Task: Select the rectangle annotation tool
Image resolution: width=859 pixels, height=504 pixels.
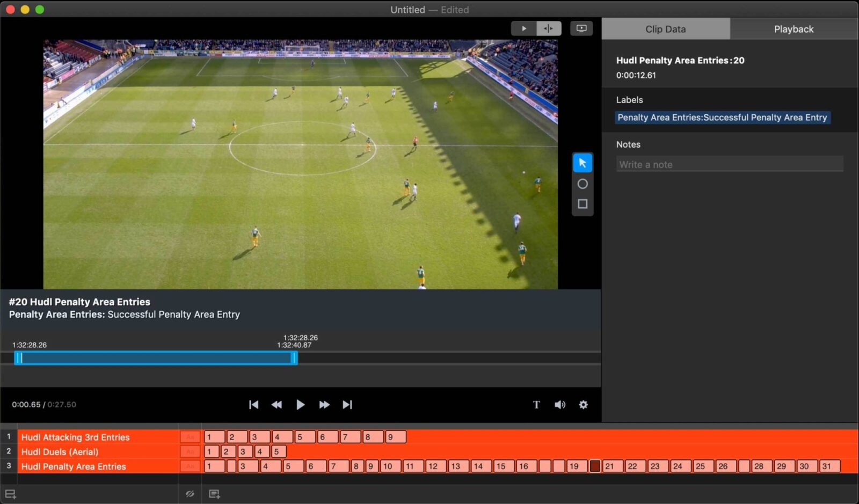Action: (582, 203)
